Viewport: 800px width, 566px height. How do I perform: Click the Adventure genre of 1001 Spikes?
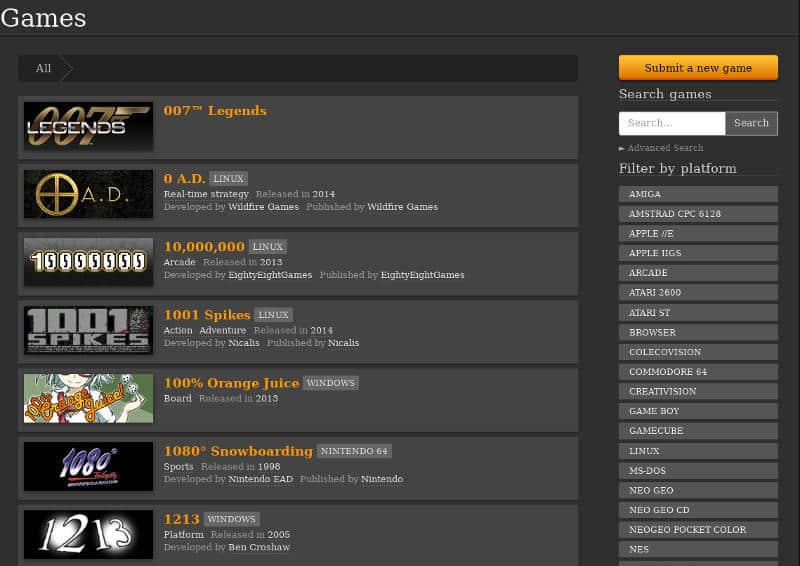coord(222,330)
